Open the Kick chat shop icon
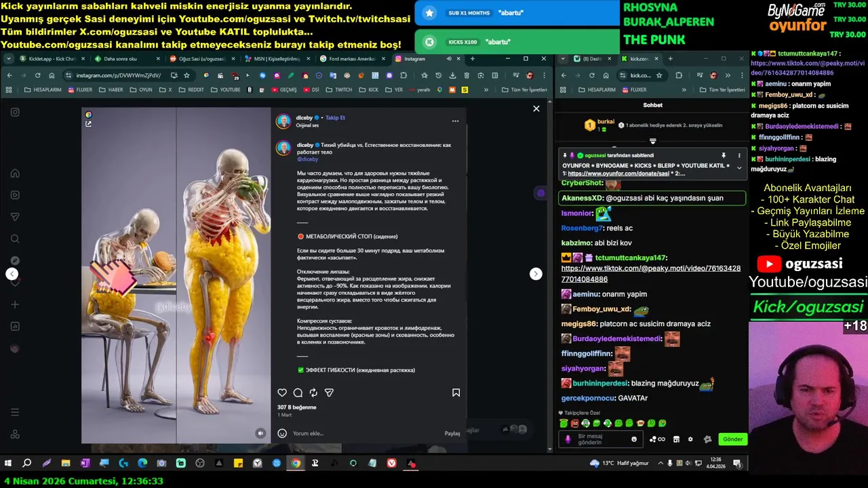The image size is (868, 488). [x=676, y=439]
